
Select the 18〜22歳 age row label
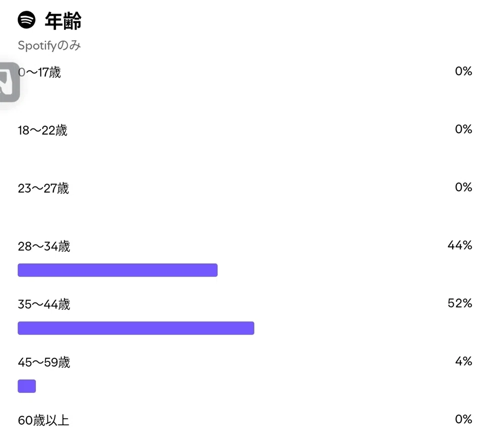click(x=42, y=131)
